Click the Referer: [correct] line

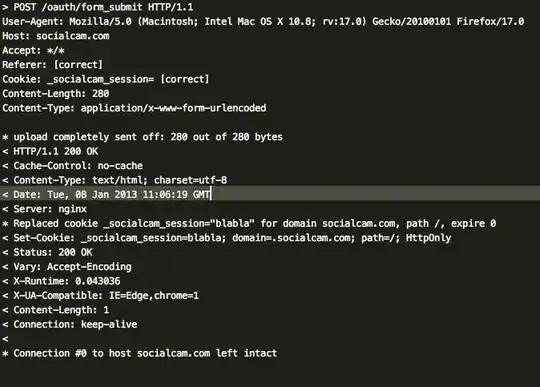[x=52, y=65]
